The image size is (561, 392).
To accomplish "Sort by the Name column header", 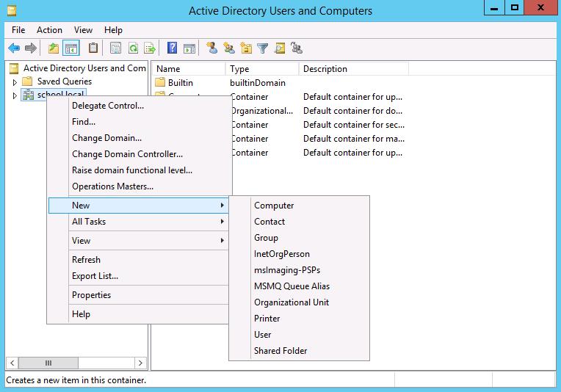I will pyautogui.click(x=189, y=69).
